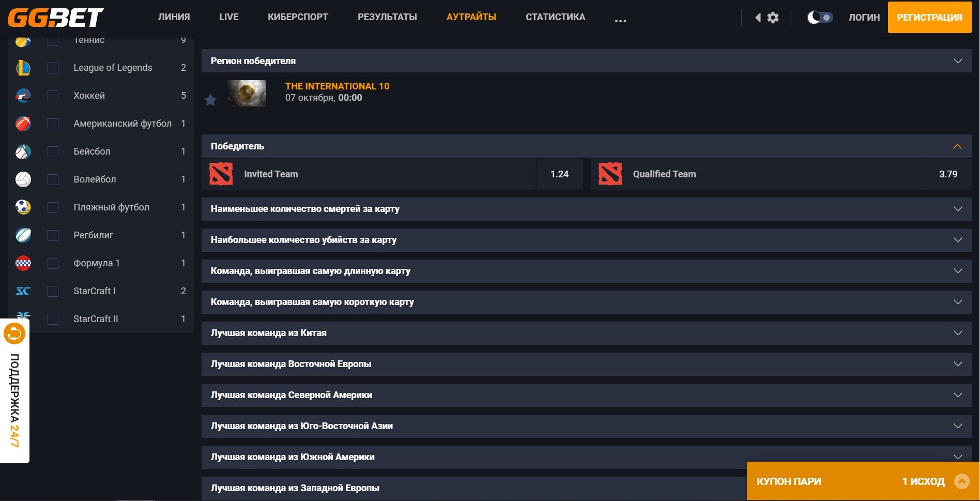Screen dimensions: 980x501
Task: Click the Dota 2 logo beside Qualified Team
Action: tap(610, 174)
